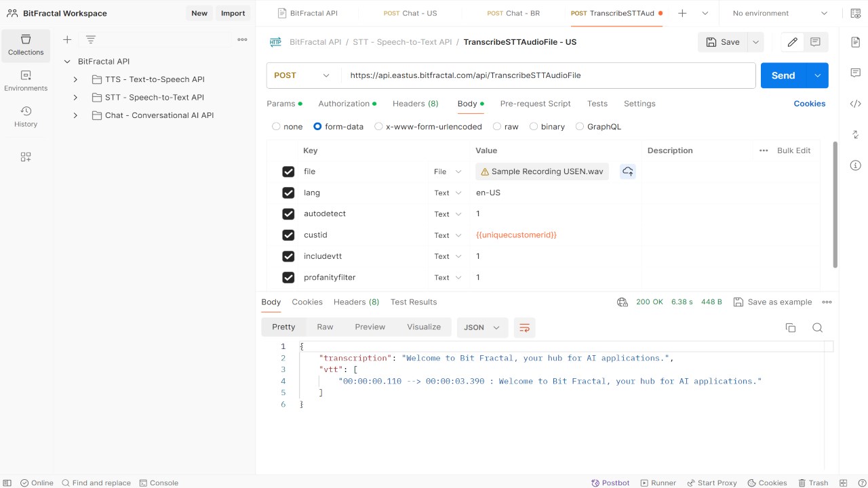This screenshot has width=868, height=488.
Task: Open the Comments icon in the right sidebar
Action: pos(855,73)
